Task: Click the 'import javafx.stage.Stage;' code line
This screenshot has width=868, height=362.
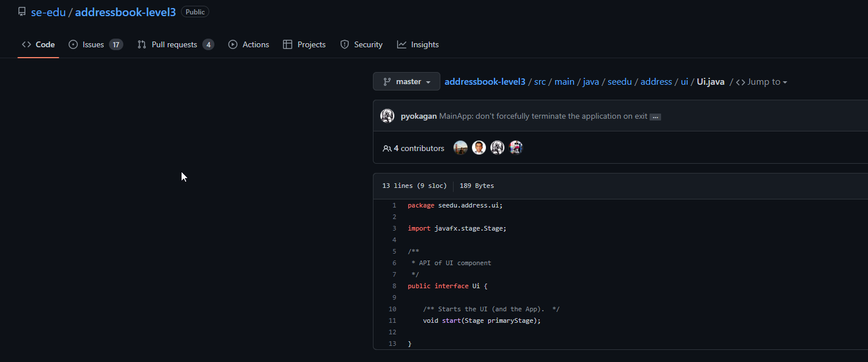Action: 457,228
